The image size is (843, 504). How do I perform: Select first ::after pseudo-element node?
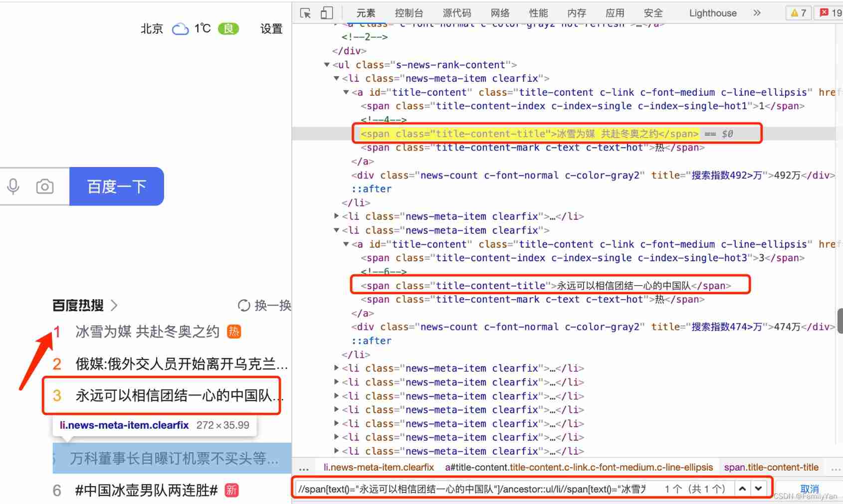(x=372, y=189)
